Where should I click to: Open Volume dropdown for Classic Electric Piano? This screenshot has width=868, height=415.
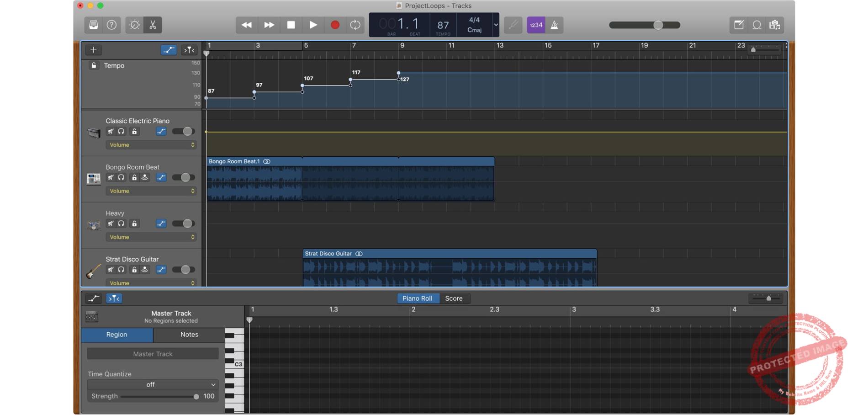click(151, 145)
